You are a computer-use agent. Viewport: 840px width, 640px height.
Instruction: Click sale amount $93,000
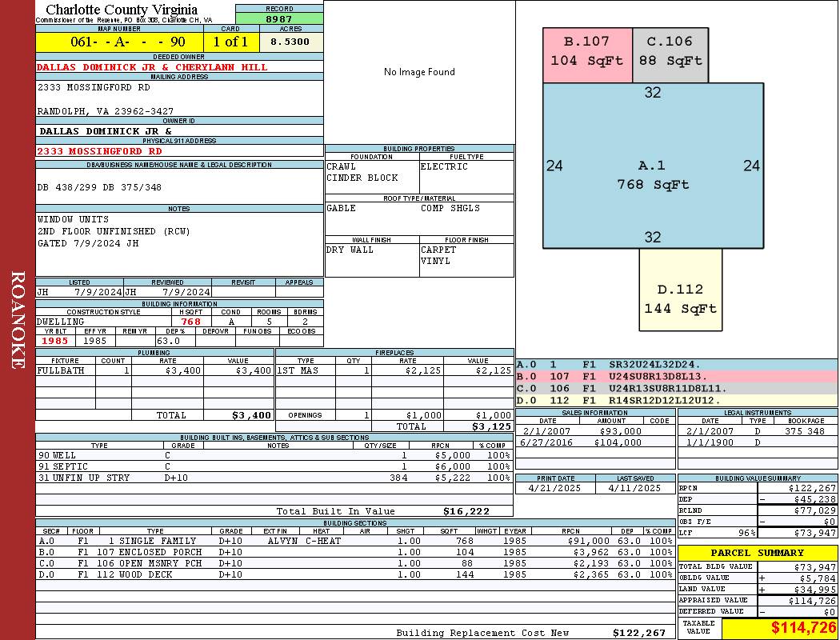click(620, 431)
